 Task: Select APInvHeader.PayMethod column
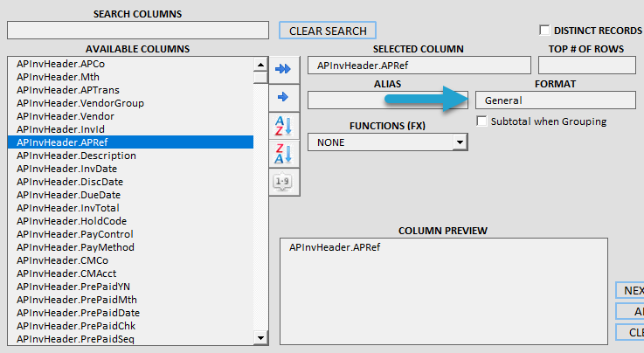pyautogui.click(x=130, y=247)
